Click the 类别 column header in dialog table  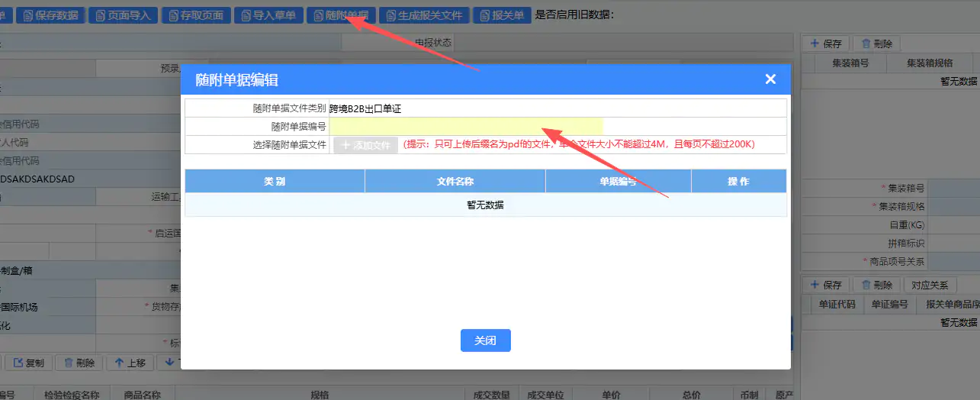[x=275, y=181]
